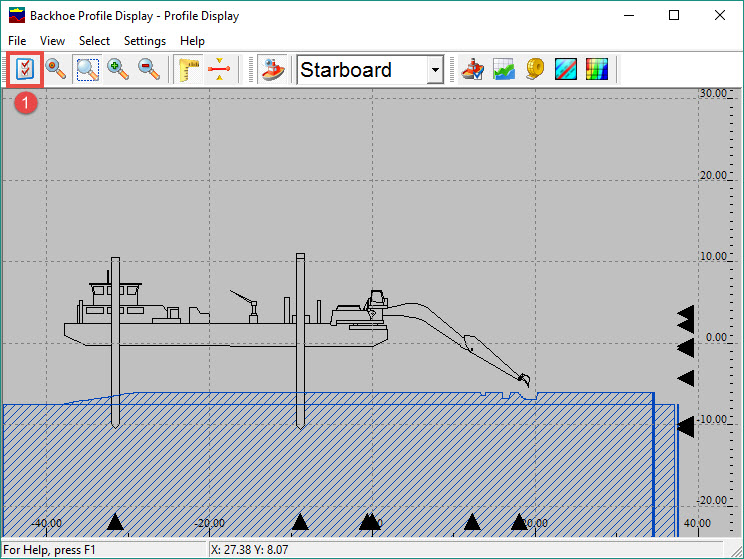
Task: Click the zoom out icon
Action: [x=149, y=70]
